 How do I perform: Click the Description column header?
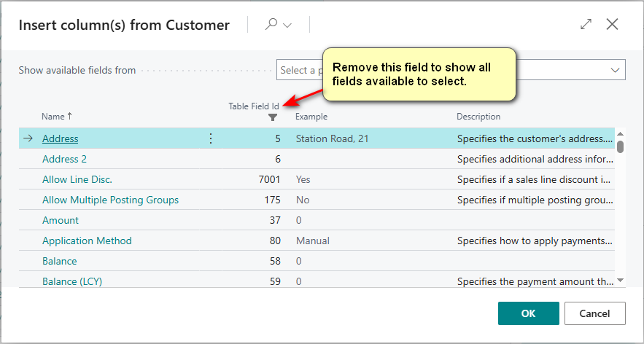point(478,117)
